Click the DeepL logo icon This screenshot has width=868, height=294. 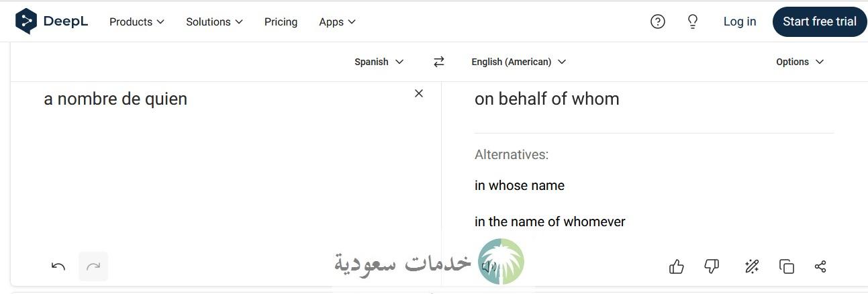[26, 21]
